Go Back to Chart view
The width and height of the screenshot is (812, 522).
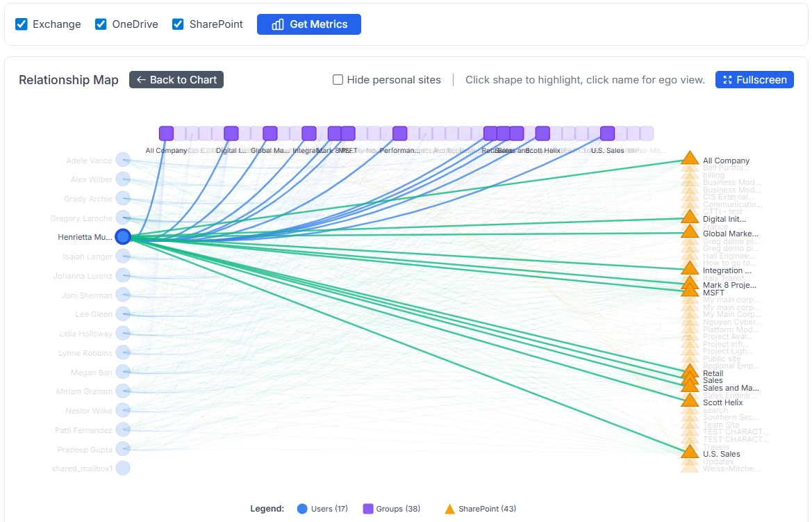[176, 80]
